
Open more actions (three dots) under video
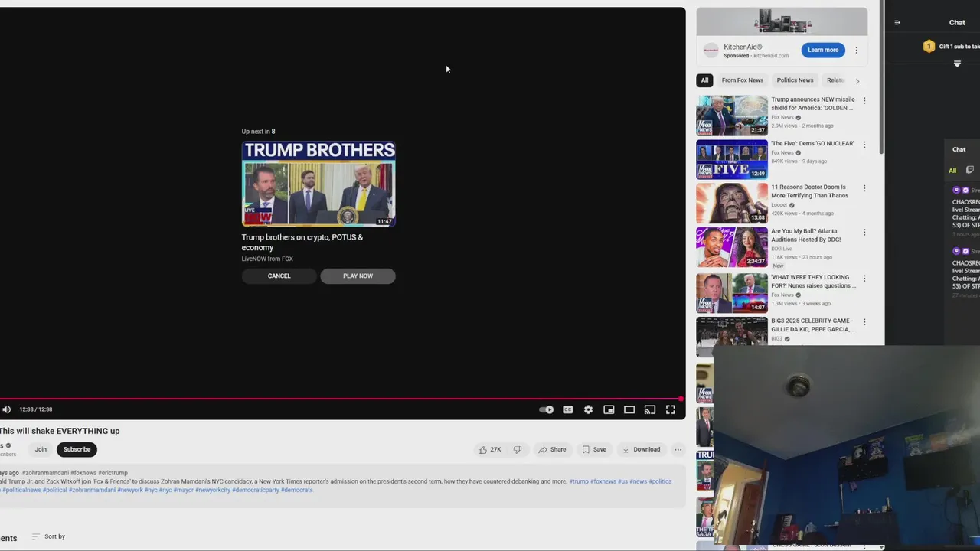click(x=678, y=449)
